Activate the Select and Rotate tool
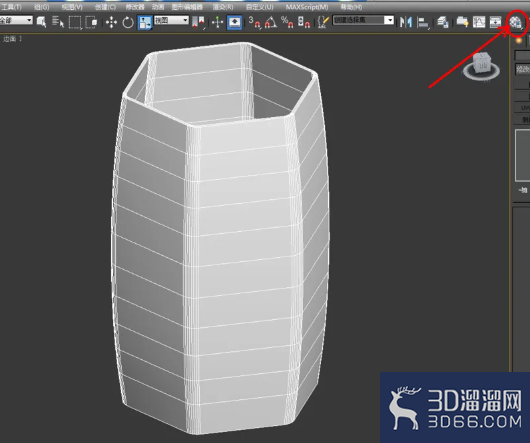 click(x=128, y=23)
